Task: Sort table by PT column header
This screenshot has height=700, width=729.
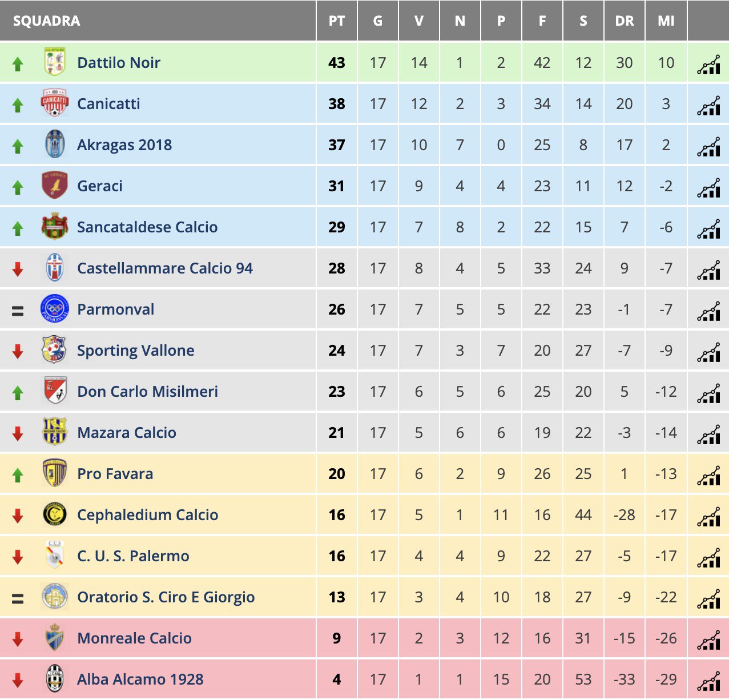Action: pyautogui.click(x=337, y=21)
